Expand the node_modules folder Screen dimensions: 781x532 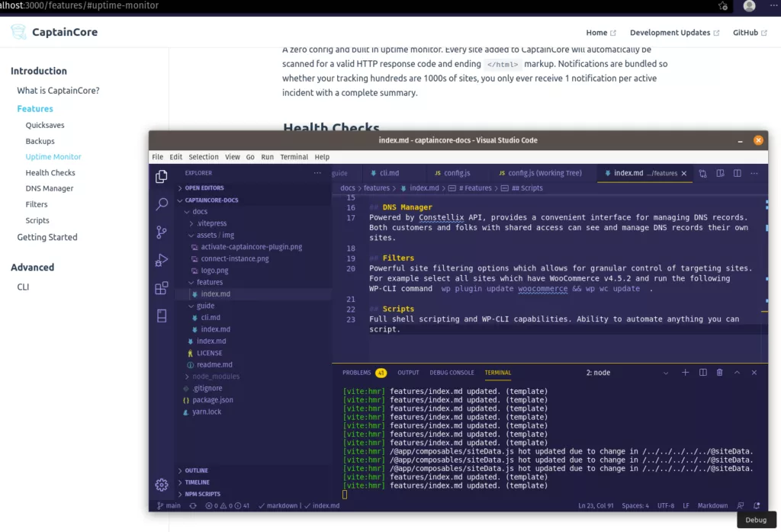(x=216, y=377)
